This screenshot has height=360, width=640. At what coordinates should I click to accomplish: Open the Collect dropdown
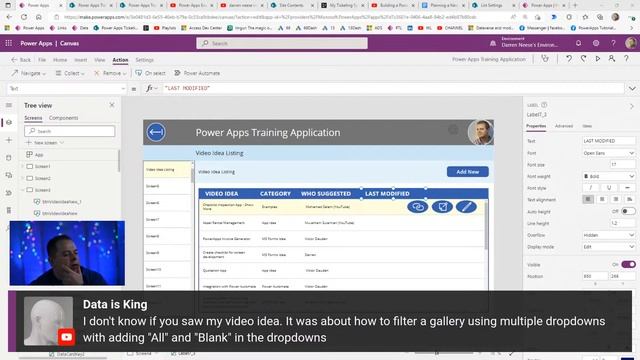point(70,73)
